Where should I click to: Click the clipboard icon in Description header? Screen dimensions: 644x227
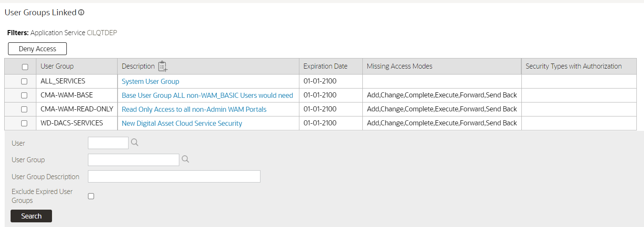coord(163,66)
